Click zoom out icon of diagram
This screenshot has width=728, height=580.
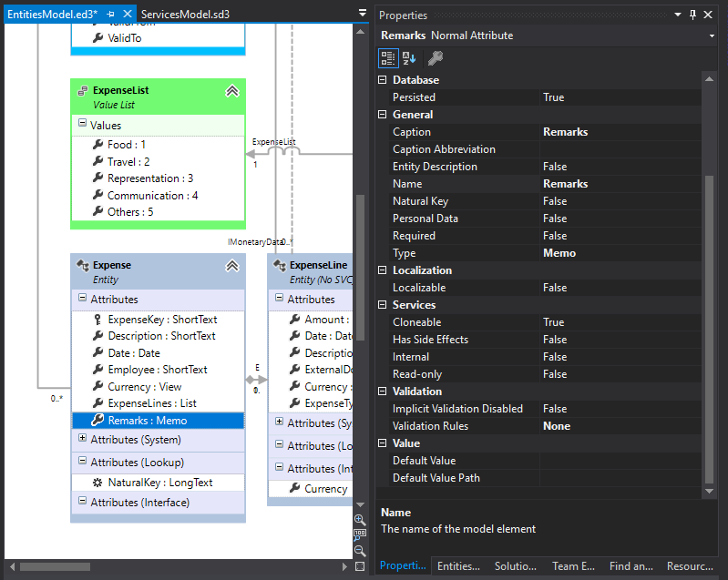360,551
